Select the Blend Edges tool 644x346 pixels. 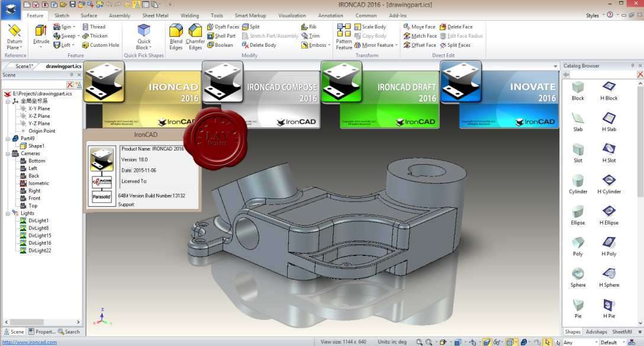(x=176, y=36)
